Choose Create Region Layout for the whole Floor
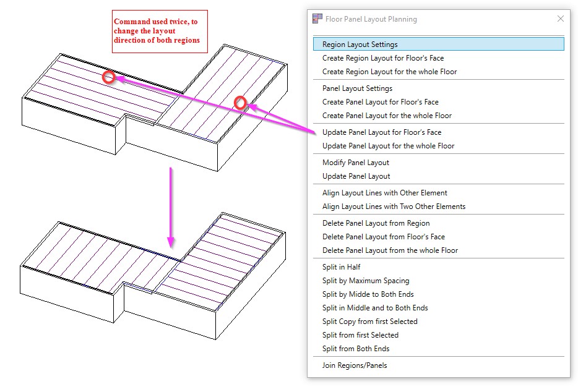The image size is (578, 392). pos(389,72)
